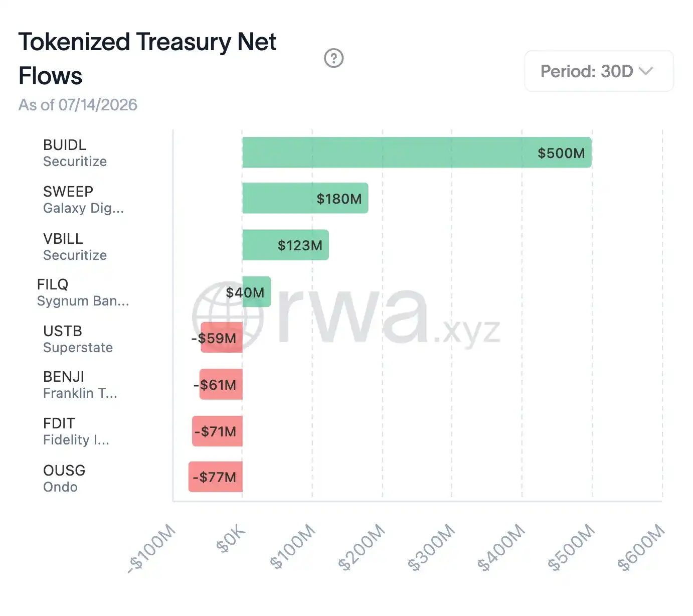Click the chevron arrow in Period selector
This screenshot has width=693, height=616.
[646, 71]
